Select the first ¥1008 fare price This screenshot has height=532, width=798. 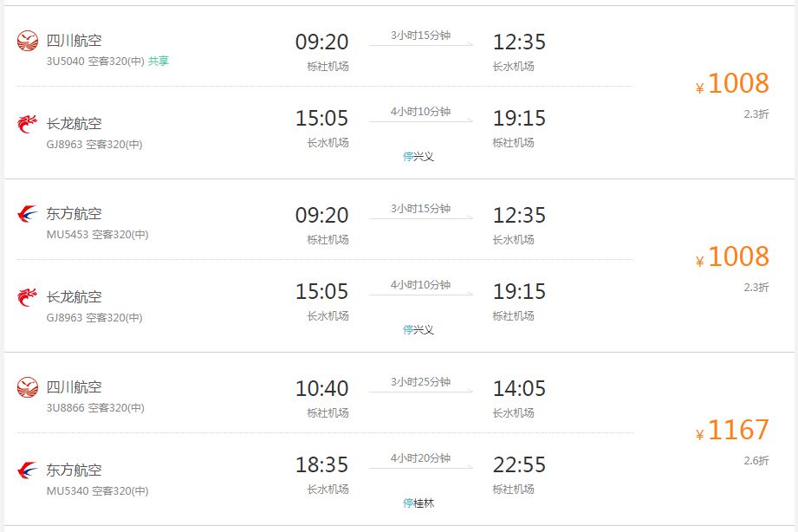(x=732, y=83)
